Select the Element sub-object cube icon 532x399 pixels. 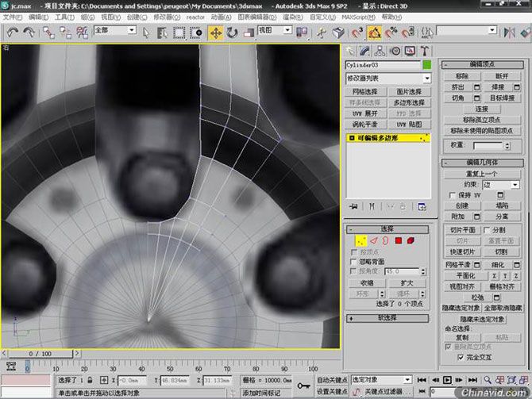[411, 240]
